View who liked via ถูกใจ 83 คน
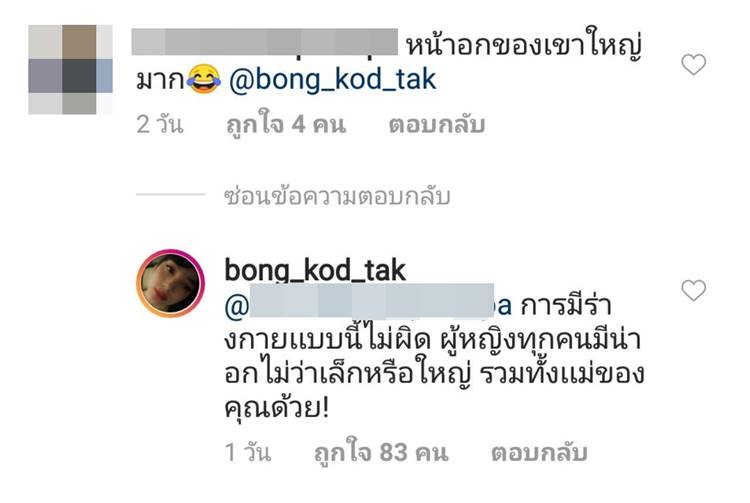This screenshot has width=750, height=503. tap(381, 453)
